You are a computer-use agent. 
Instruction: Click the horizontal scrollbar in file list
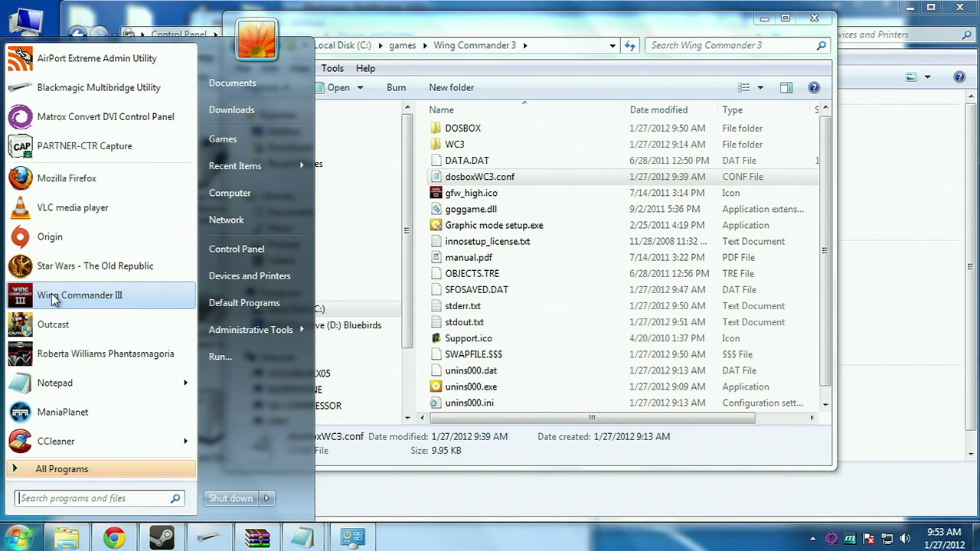point(592,418)
